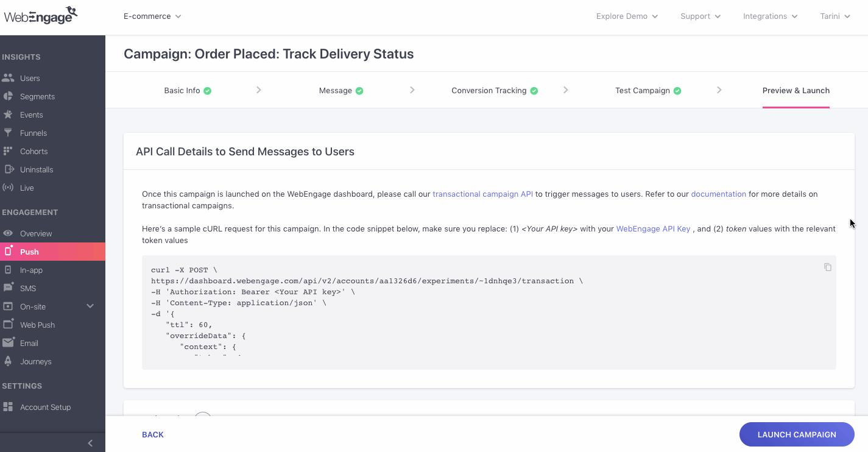Click the Journeys rocket icon
Screen dimensions: 868x452
click(8, 361)
